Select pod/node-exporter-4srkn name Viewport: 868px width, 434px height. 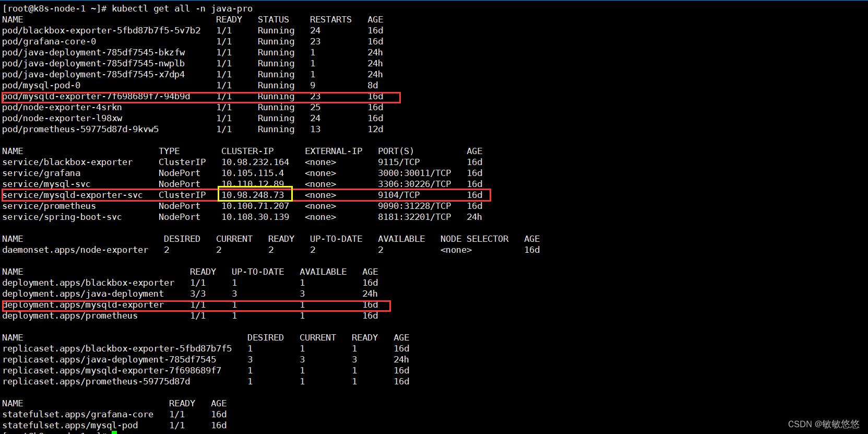point(62,107)
